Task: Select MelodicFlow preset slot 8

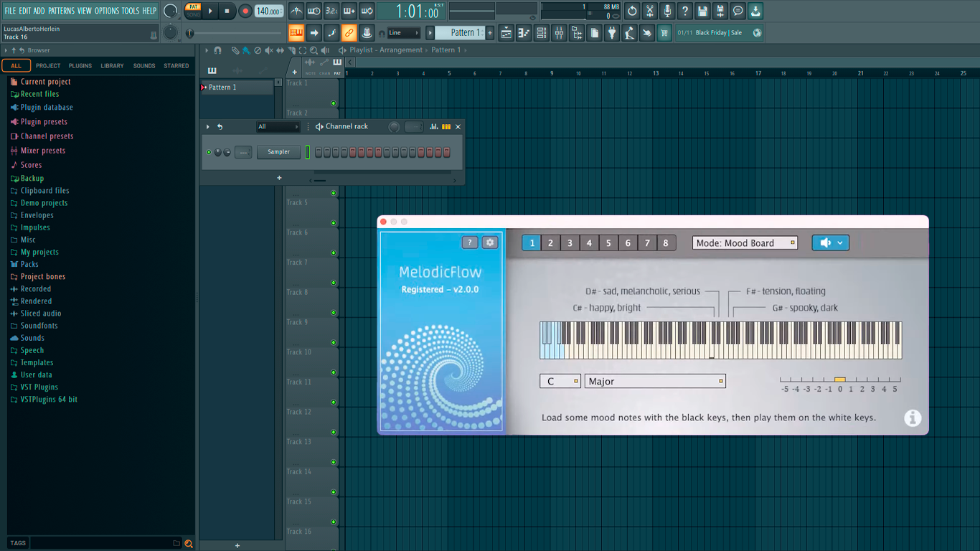Action: pyautogui.click(x=666, y=243)
